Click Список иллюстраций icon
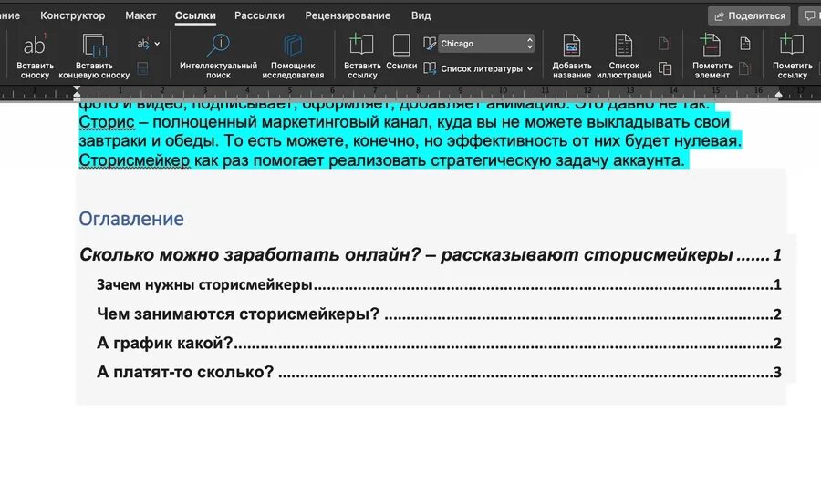821x504 pixels. [624, 46]
